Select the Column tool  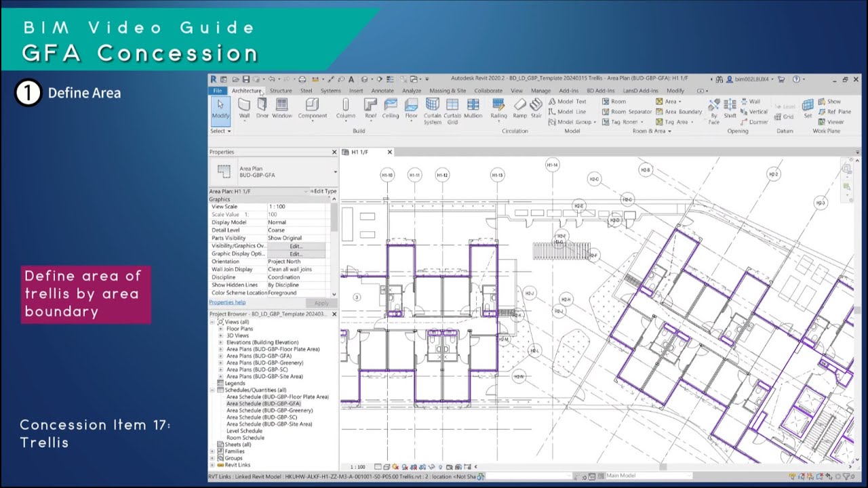345,109
